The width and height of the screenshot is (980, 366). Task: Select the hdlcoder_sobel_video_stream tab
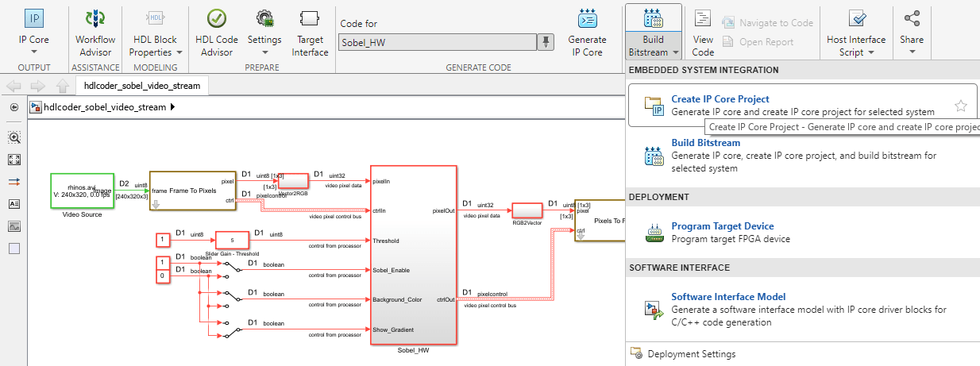pos(142,85)
